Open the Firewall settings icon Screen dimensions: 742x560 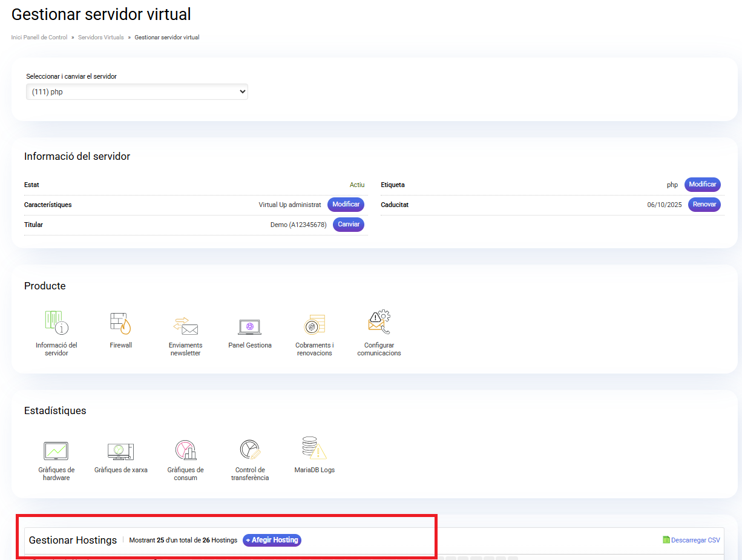(120, 324)
